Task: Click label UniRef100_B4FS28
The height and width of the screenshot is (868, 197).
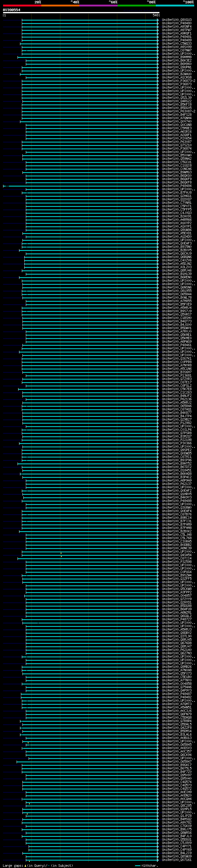Action: click(x=177, y=115)
